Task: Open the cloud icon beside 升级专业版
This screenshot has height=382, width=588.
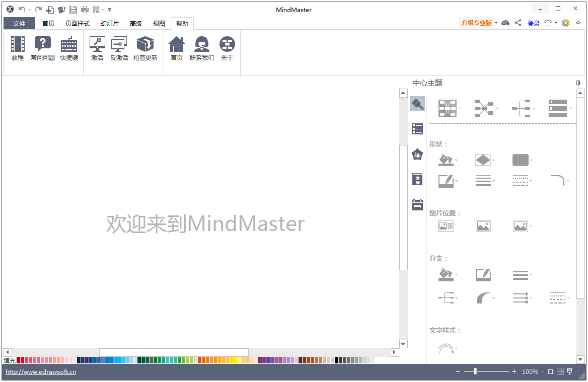Action: pos(505,23)
